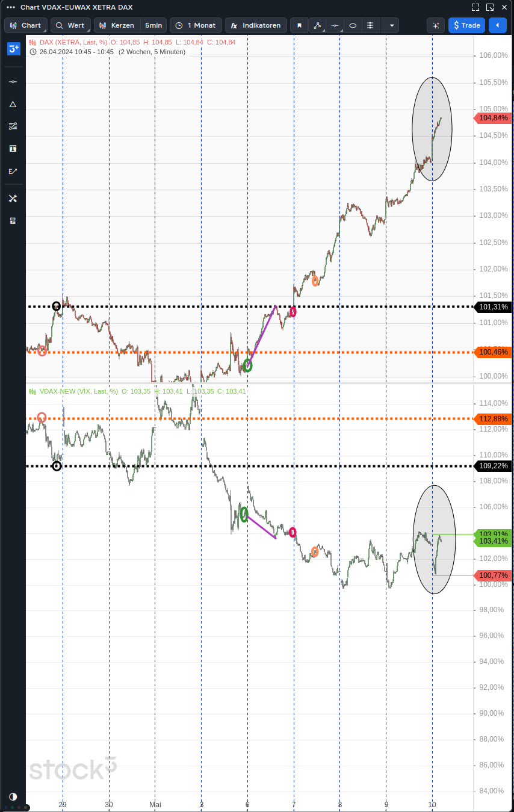
Task: Click the $ Trade button
Action: coord(466,25)
